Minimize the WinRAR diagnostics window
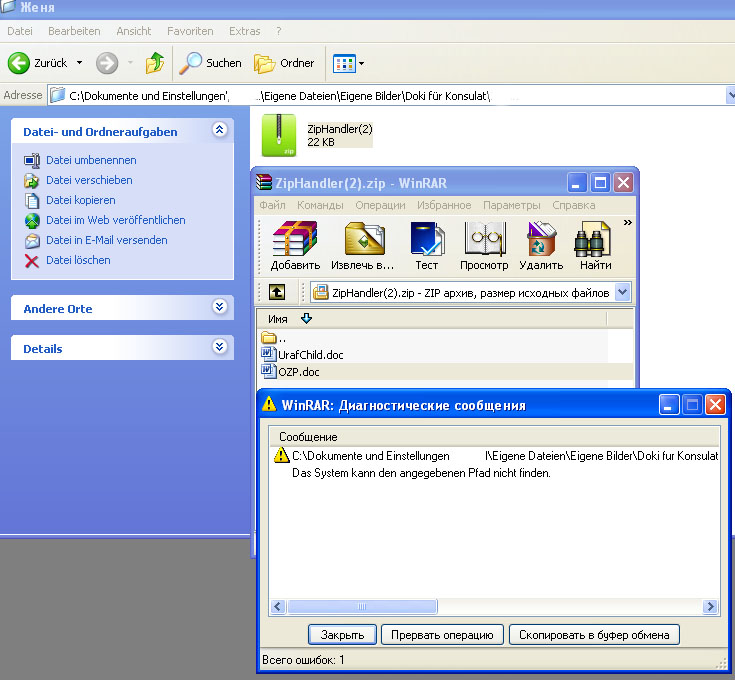735x680 pixels. pos(669,405)
